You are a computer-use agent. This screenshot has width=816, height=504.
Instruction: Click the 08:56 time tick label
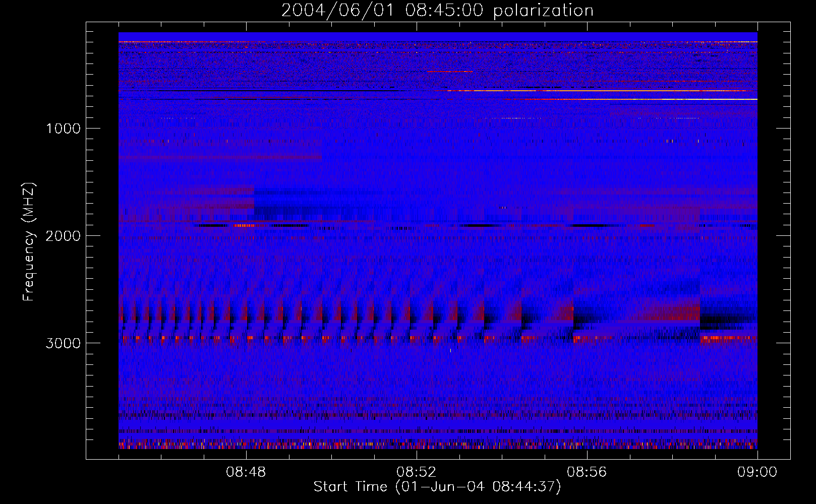tap(587, 472)
